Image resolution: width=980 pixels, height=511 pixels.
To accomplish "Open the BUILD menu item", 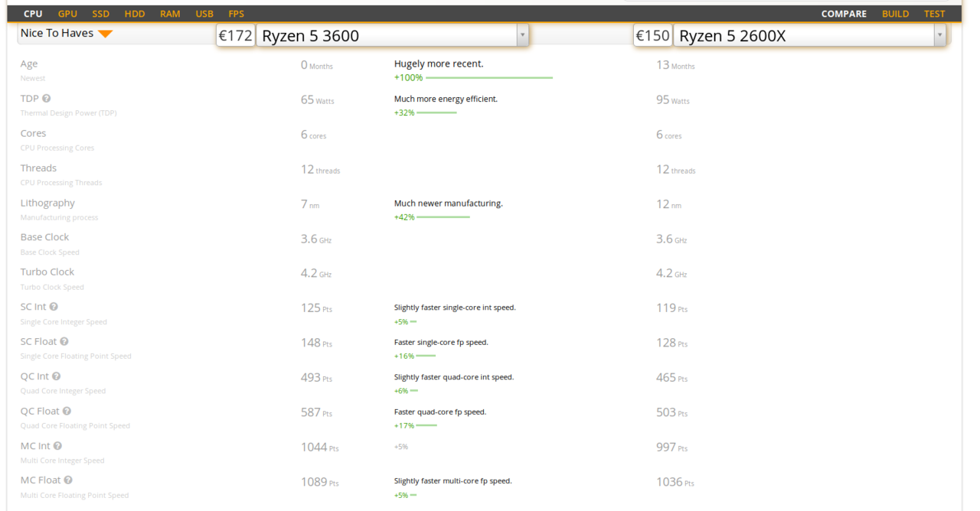I will tap(895, 14).
